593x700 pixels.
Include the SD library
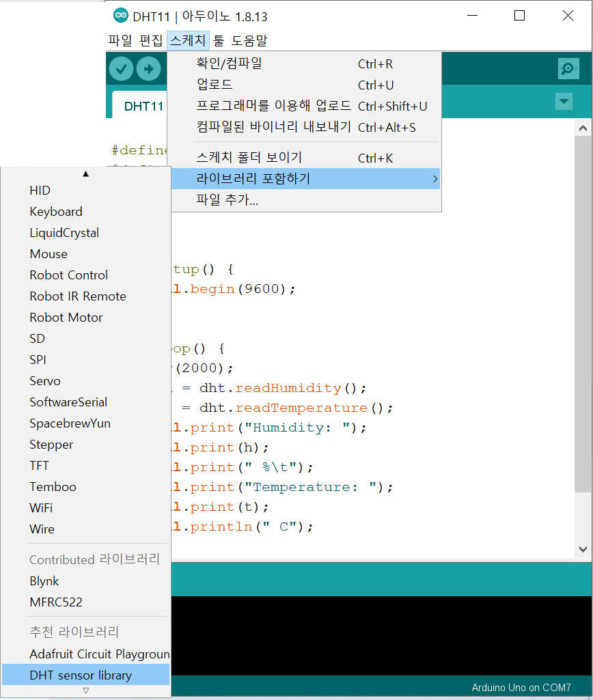(x=85, y=339)
